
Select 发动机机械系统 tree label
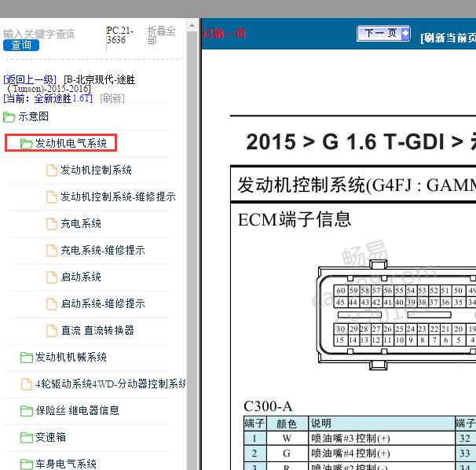point(71,357)
